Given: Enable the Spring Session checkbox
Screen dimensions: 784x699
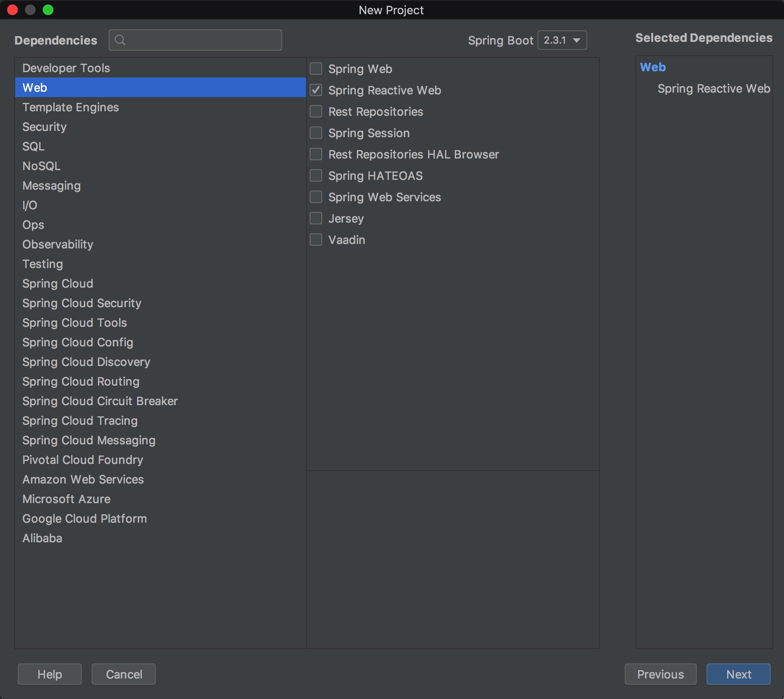Looking at the screenshot, I should pyautogui.click(x=316, y=133).
